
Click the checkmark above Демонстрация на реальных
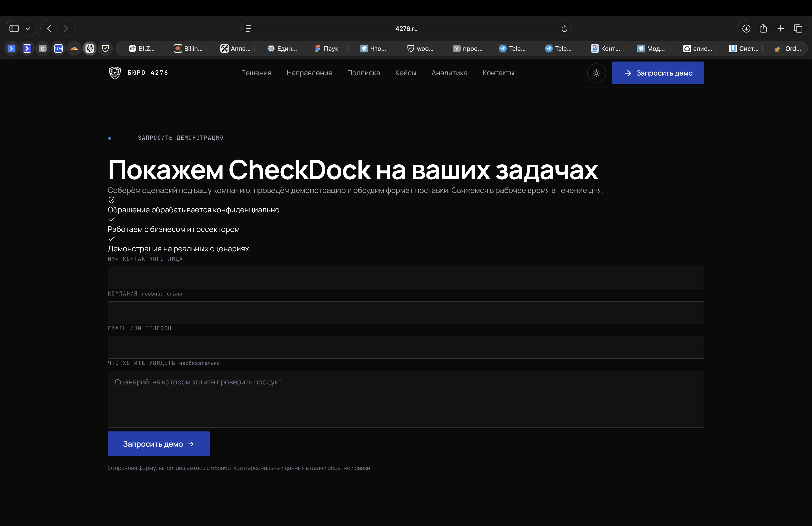pyautogui.click(x=112, y=239)
